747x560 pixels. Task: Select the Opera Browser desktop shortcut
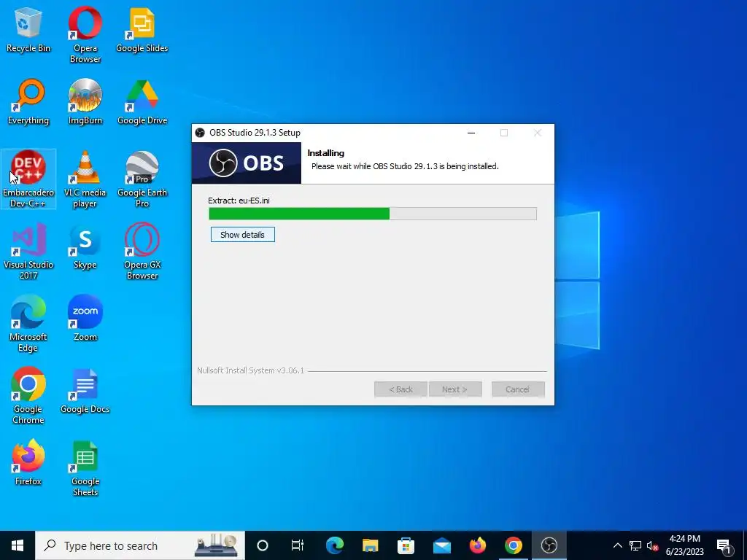pos(85,35)
